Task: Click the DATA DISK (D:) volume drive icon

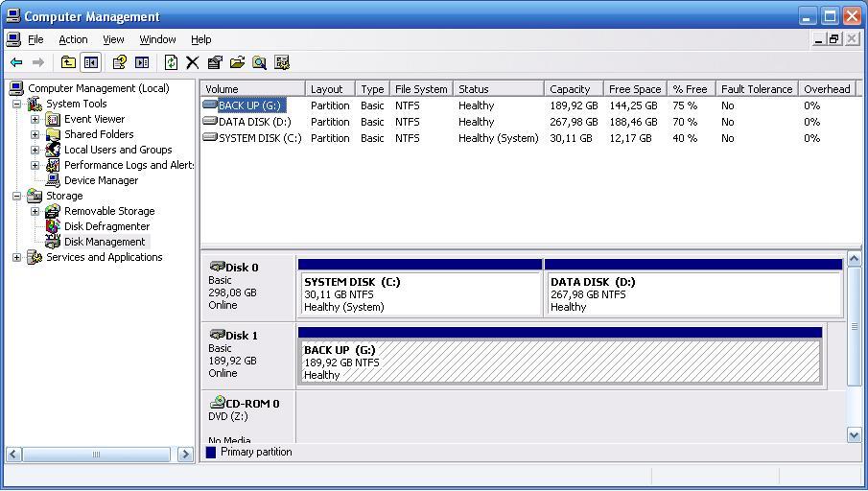Action: pyautogui.click(x=210, y=121)
